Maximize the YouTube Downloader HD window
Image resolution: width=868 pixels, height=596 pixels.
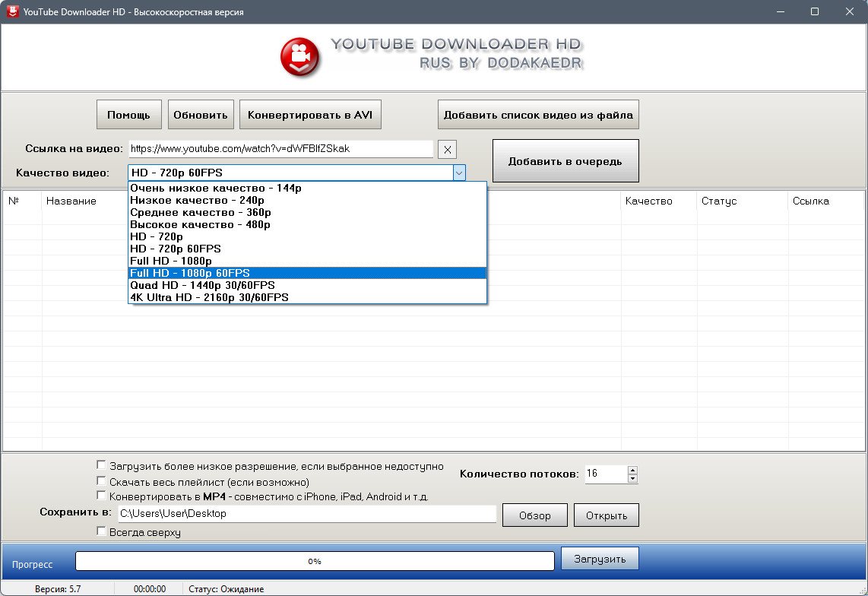(x=815, y=11)
